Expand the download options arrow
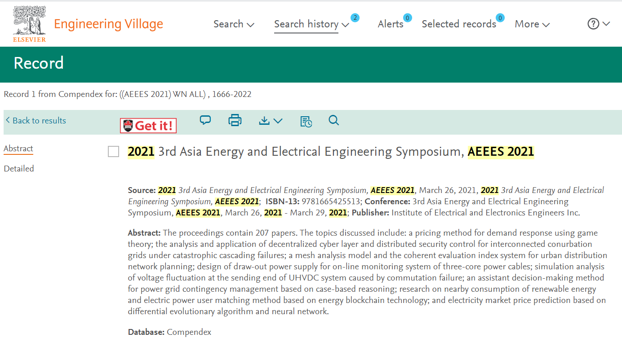This screenshot has width=622, height=364. [x=278, y=121]
